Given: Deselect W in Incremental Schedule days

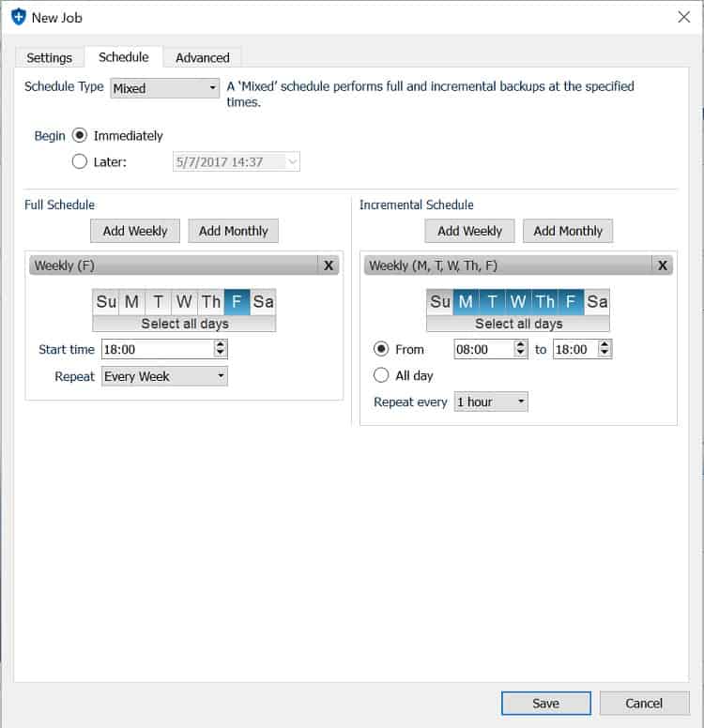Looking at the screenshot, I should tap(518, 302).
